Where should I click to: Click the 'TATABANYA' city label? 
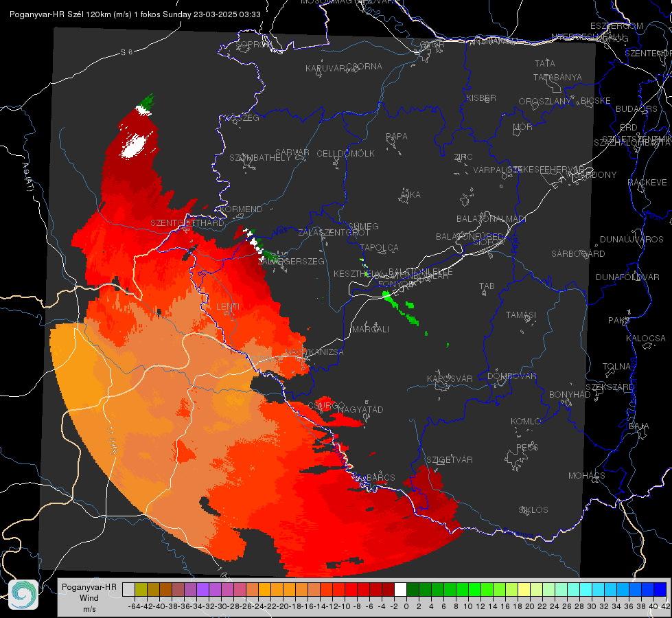[x=557, y=77]
